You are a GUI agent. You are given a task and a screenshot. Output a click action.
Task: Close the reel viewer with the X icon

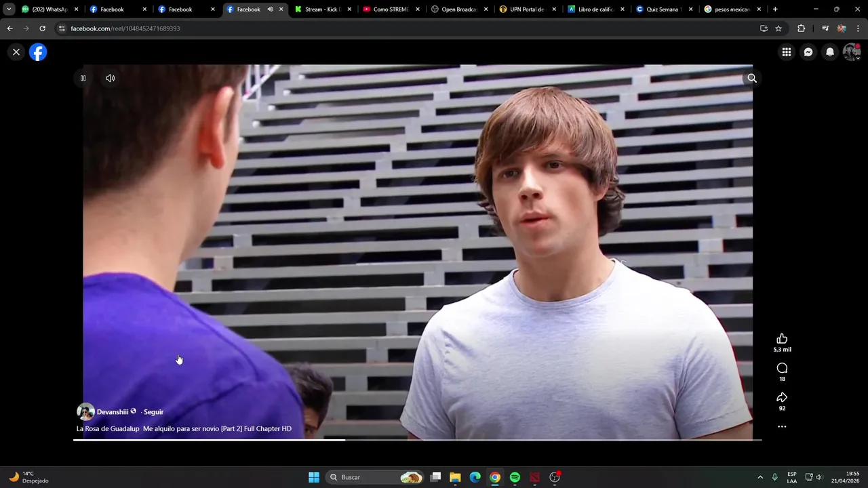pyautogui.click(x=16, y=52)
